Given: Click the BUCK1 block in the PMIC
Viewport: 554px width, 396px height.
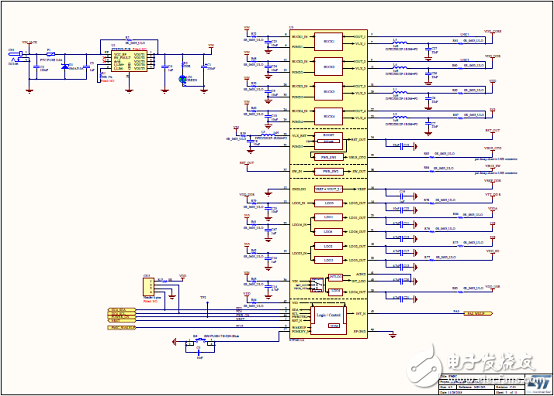Looking at the screenshot, I should (x=328, y=42).
